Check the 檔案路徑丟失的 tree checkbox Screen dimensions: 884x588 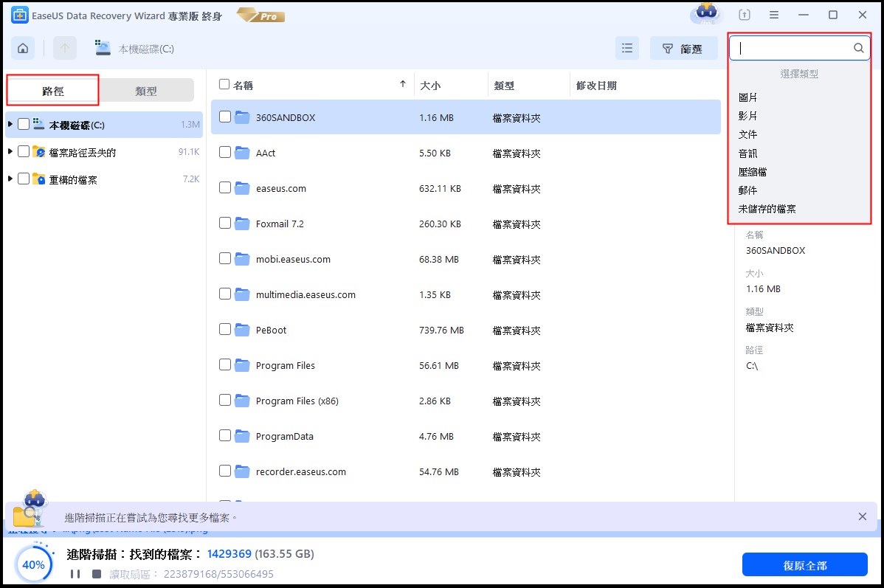24,151
